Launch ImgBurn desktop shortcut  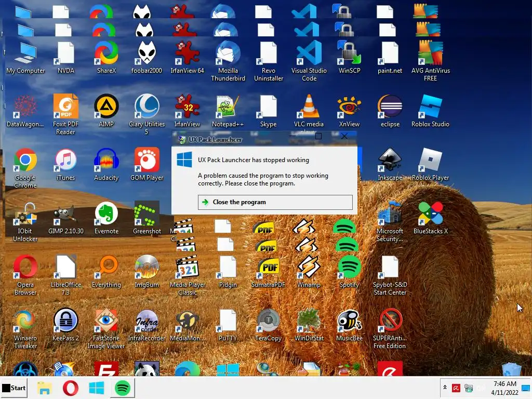147,272
